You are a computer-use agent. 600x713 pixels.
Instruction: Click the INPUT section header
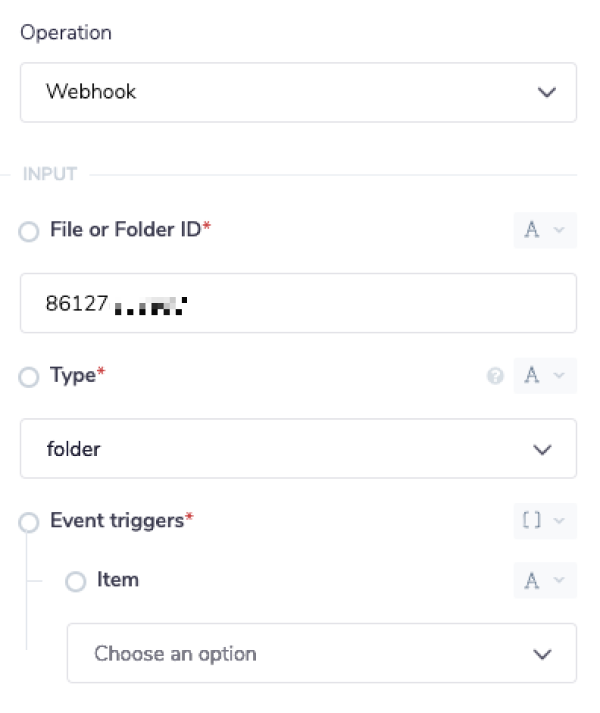pos(49,174)
